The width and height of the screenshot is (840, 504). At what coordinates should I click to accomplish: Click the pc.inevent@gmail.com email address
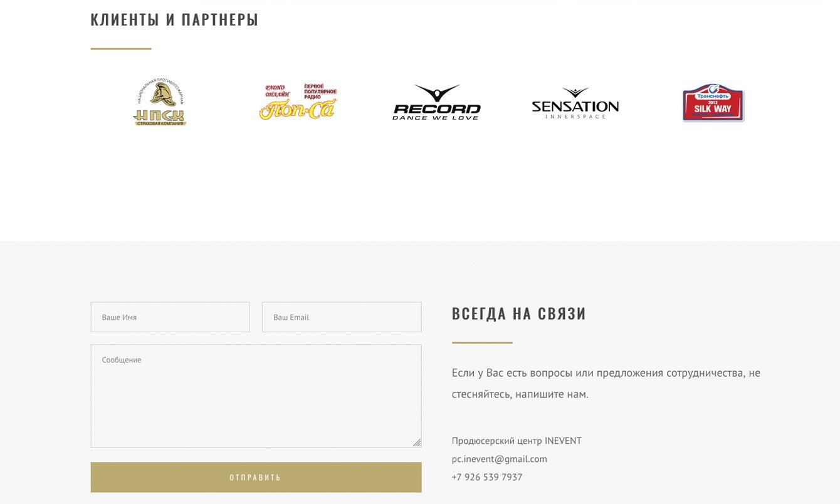(500, 459)
